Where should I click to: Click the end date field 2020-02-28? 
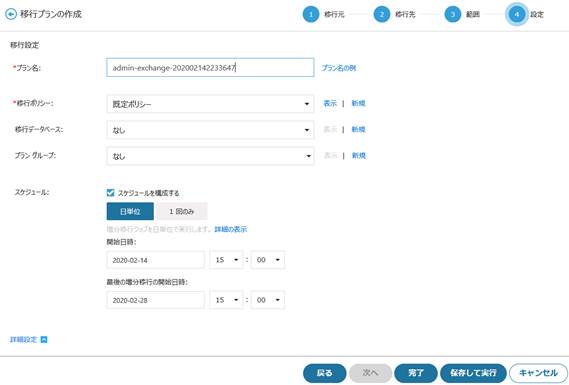click(x=156, y=300)
